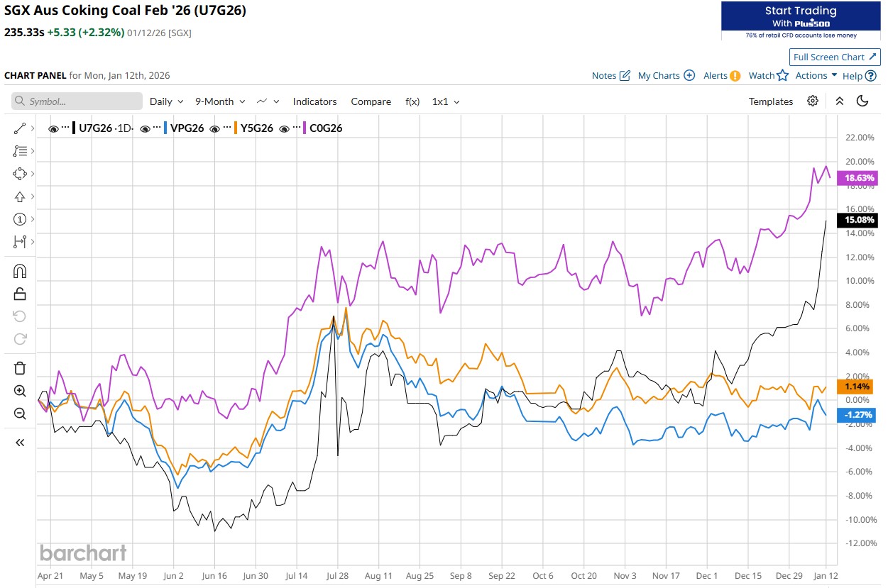Open the Actions menu

coord(816,75)
